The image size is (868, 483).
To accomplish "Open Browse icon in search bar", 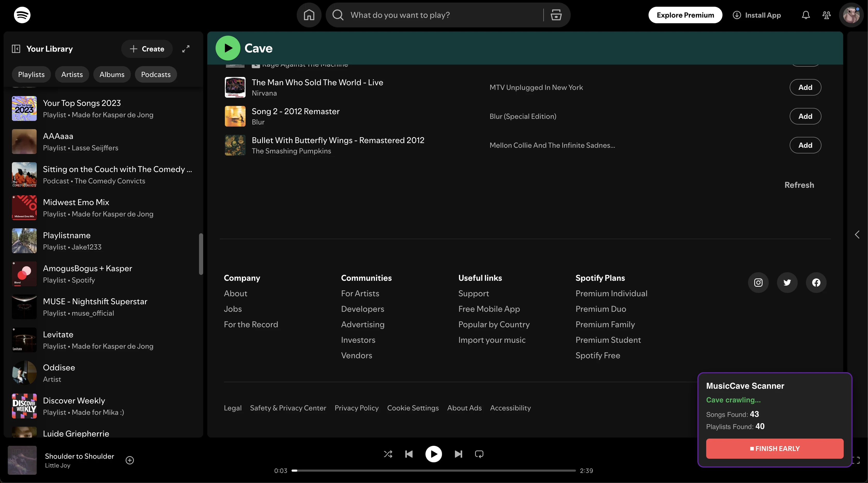I will click(556, 15).
